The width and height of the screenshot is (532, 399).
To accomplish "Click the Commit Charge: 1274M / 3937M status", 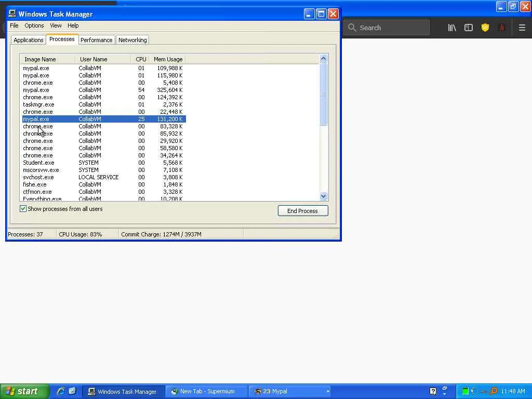I will [161, 234].
